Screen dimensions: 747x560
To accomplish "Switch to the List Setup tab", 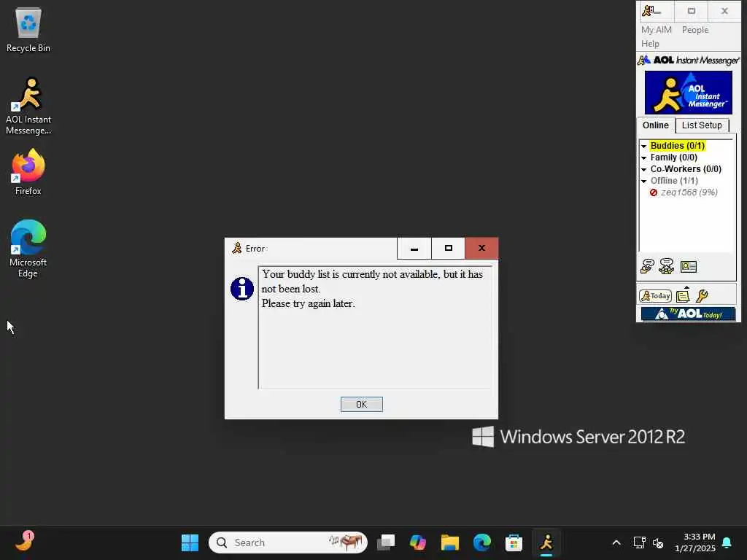I will tap(702, 125).
